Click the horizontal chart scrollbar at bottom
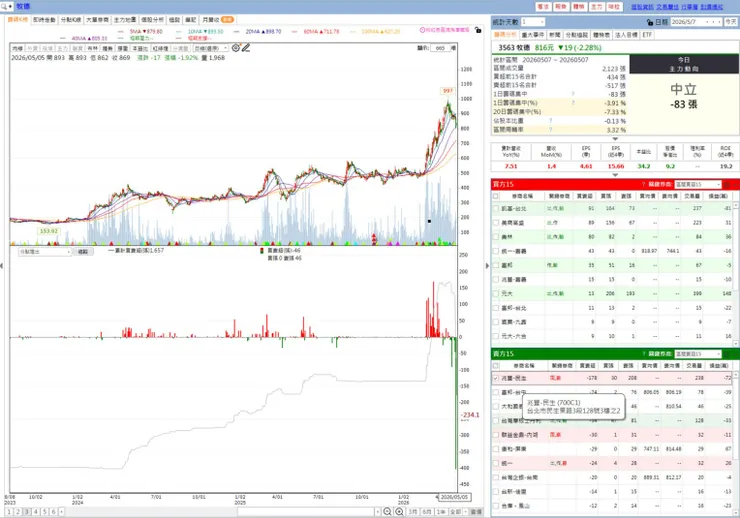Screen dimensions: 740x518 [x=307, y=512]
